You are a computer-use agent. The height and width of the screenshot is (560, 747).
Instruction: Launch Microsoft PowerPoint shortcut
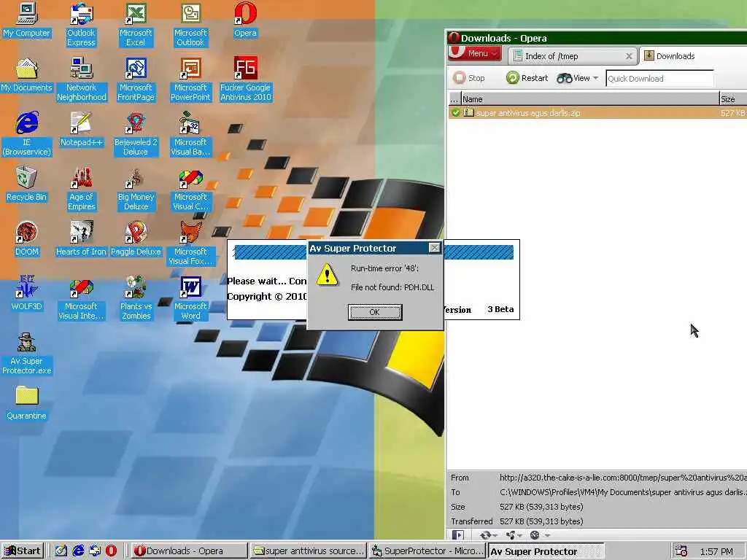pyautogui.click(x=190, y=79)
